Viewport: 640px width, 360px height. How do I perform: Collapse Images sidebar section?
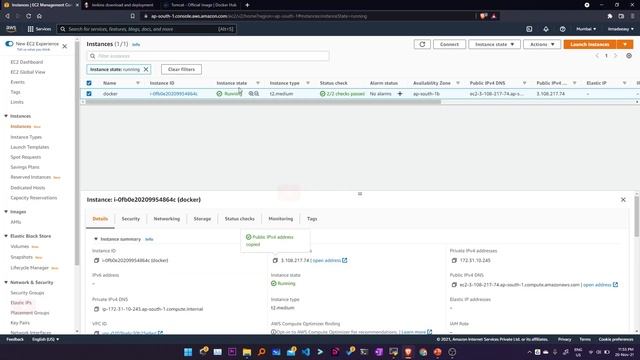click(x=6, y=211)
